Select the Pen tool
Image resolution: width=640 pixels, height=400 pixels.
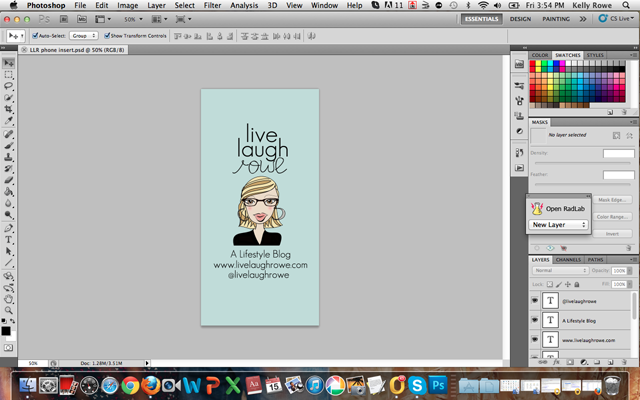(8, 228)
